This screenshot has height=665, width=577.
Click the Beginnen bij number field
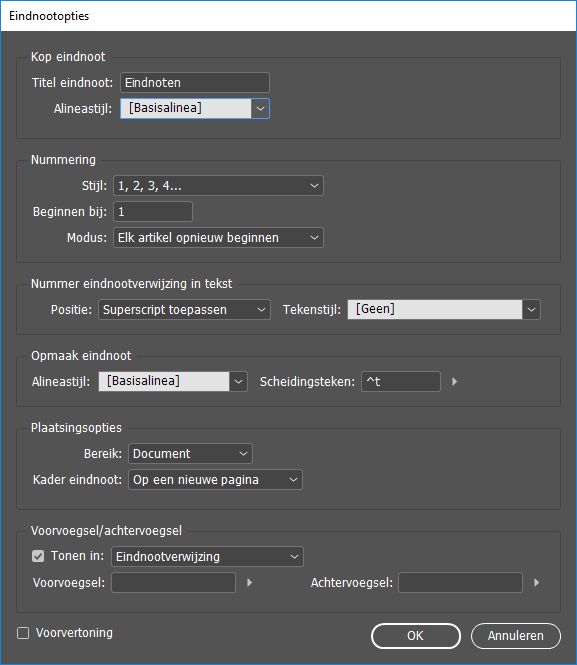pyautogui.click(x=153, y=212)
